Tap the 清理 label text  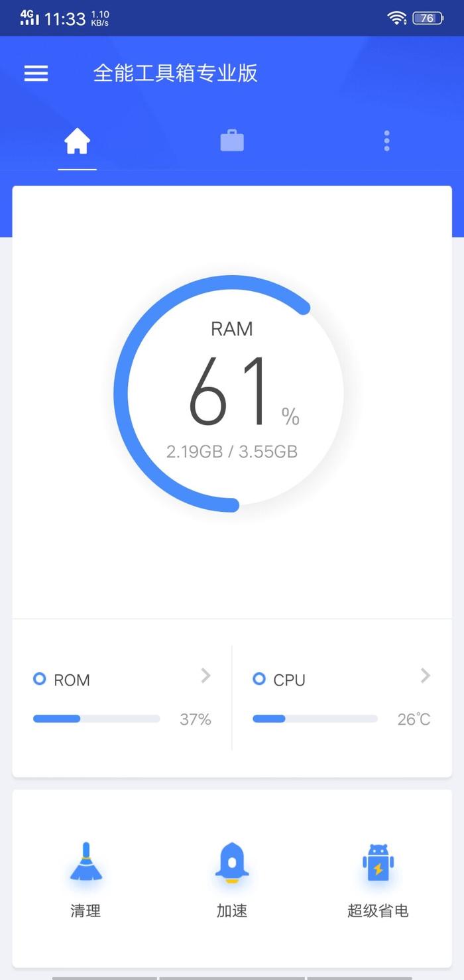(x=86, y=911)
